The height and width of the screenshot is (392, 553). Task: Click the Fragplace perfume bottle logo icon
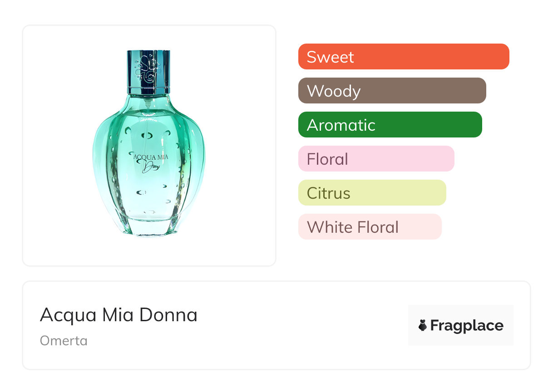tap(423, 325)
